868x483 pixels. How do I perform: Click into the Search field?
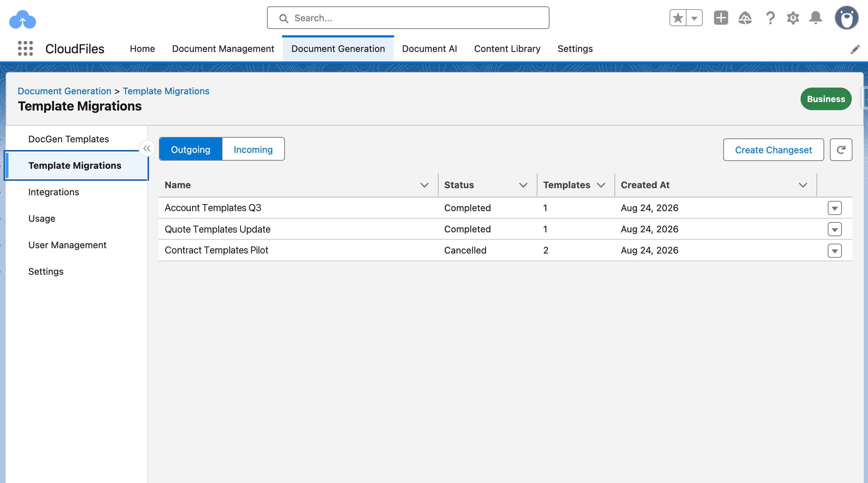tap(408, 18)
